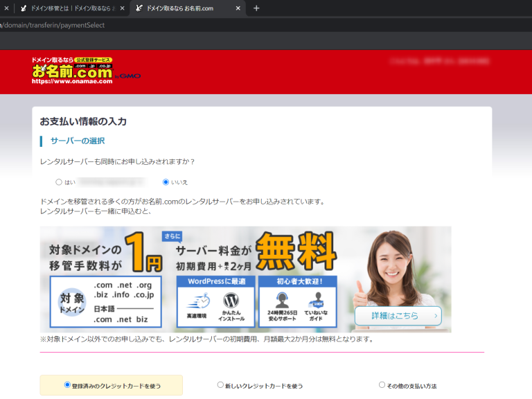Screen dimensions: 532x399
Task: Choose 新しいクレジットカードを使う option
Action: pos(220,384)
